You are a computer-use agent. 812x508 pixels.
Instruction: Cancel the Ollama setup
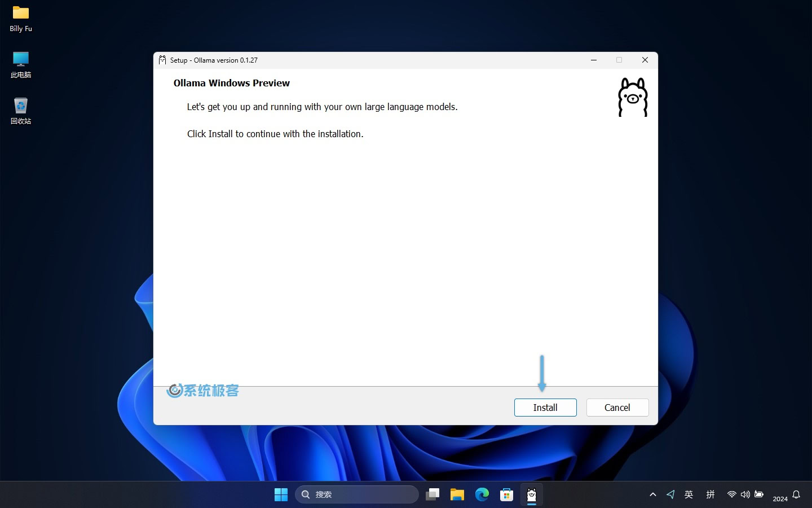(617, 408)
